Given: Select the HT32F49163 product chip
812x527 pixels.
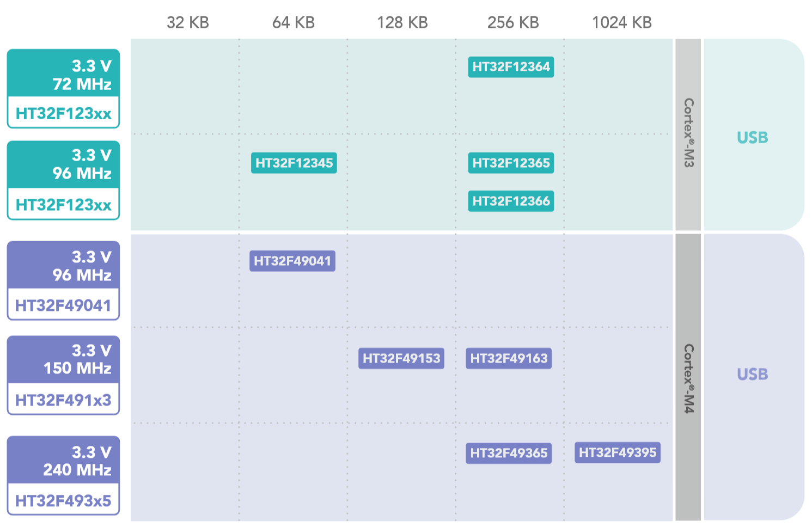Looking at the screenshot, I should [x=509, y=358].
